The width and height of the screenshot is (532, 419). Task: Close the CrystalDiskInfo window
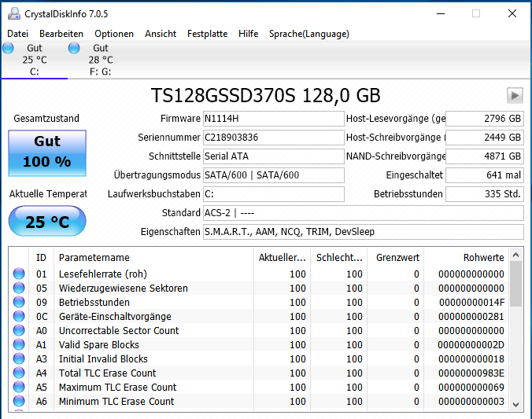coord(512,13)
